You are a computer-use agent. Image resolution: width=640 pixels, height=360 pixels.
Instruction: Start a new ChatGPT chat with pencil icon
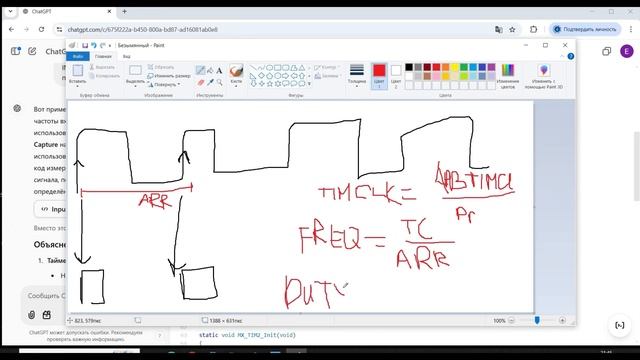[32, 51]
